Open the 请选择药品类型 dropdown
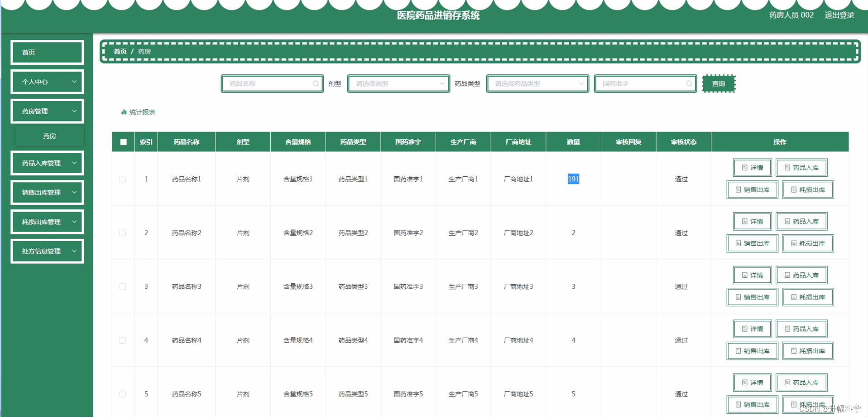 click(x=537, y=83)
